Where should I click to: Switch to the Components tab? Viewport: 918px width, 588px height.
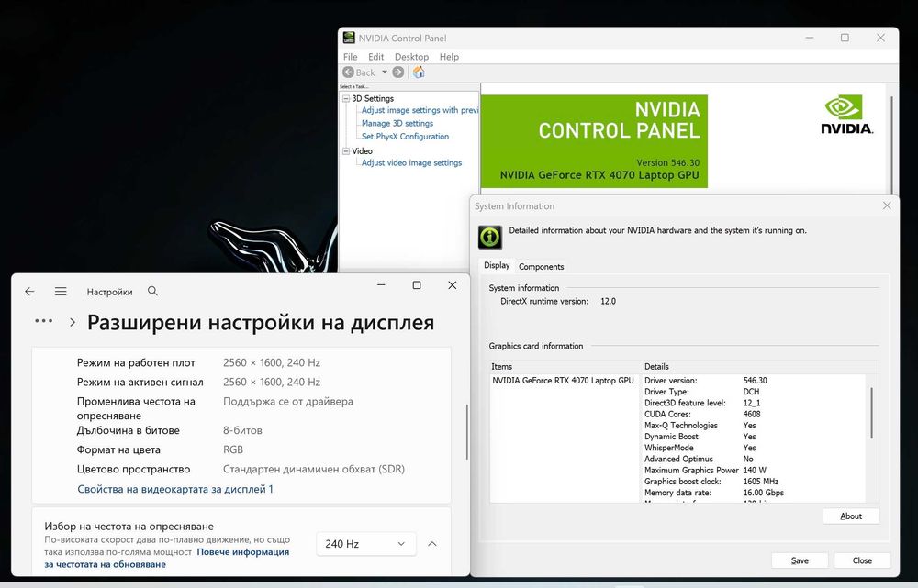coord(541,266)
